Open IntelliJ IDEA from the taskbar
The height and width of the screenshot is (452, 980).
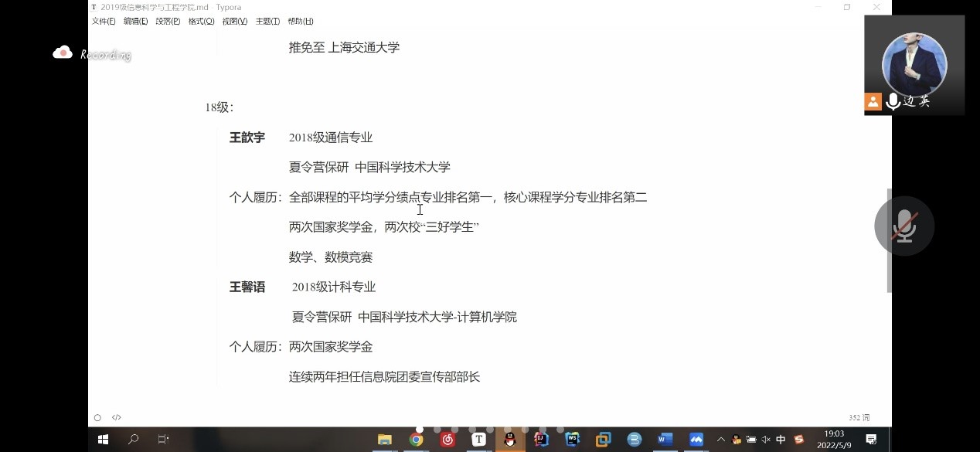click(x=541, y=440)
